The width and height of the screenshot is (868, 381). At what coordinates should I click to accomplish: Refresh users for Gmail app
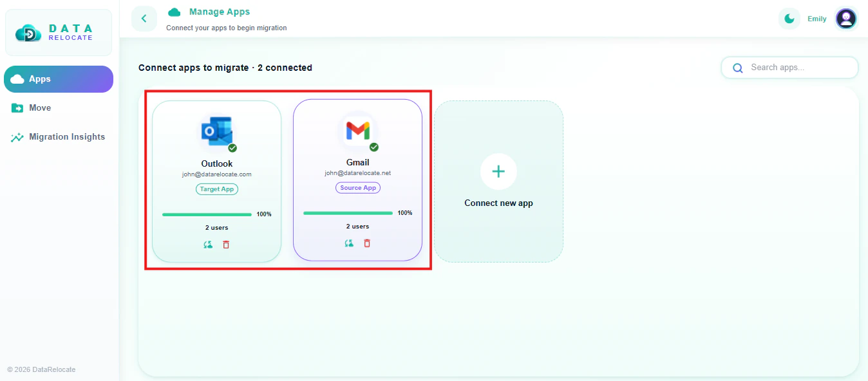pos(349,243)
